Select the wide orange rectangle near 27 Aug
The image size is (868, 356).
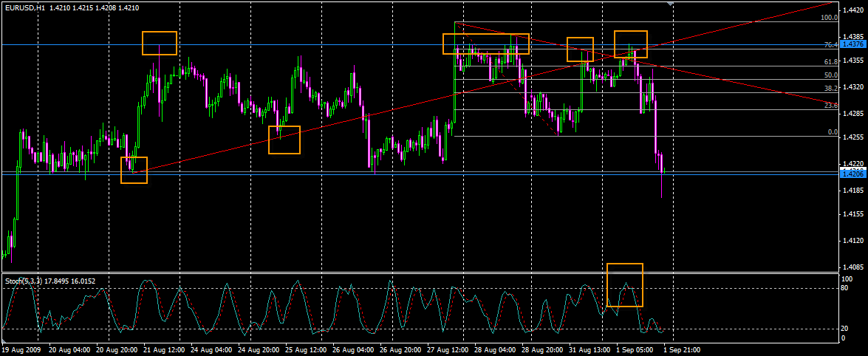[486, 44]
